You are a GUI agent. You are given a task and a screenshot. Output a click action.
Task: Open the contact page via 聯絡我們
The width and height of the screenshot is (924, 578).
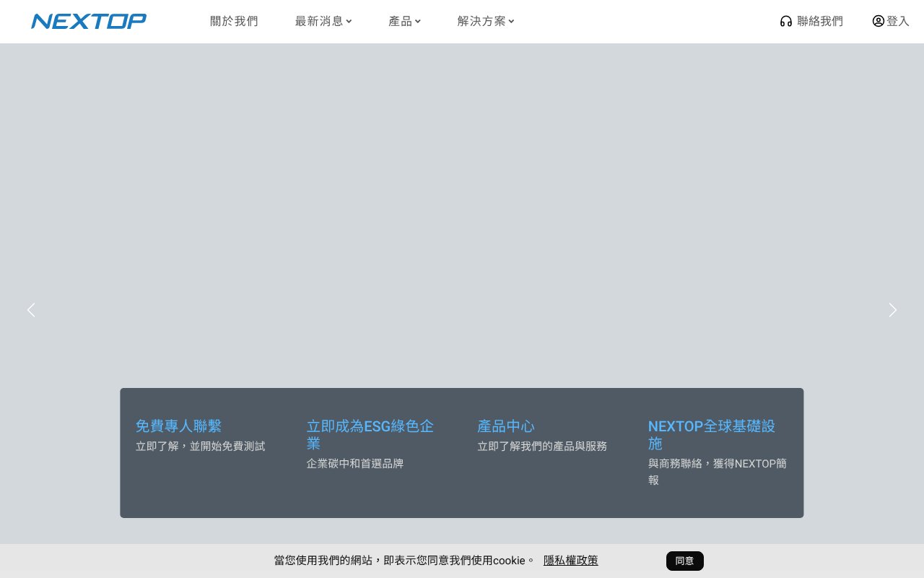[820, 21]
